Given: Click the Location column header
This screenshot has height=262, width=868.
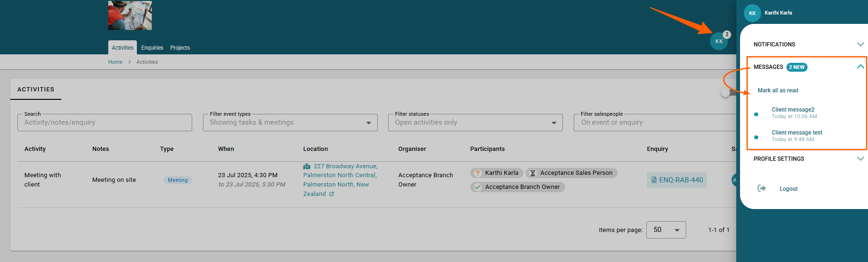Looking at the screenshot, I should click(x=315, y=149).
